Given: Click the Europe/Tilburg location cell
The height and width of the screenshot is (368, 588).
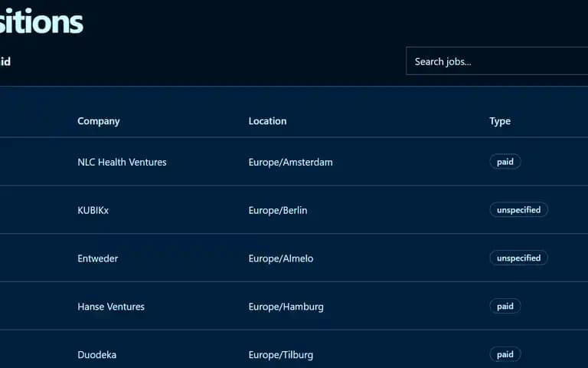Looking at the screenshot, I should [x=281, y=355].
